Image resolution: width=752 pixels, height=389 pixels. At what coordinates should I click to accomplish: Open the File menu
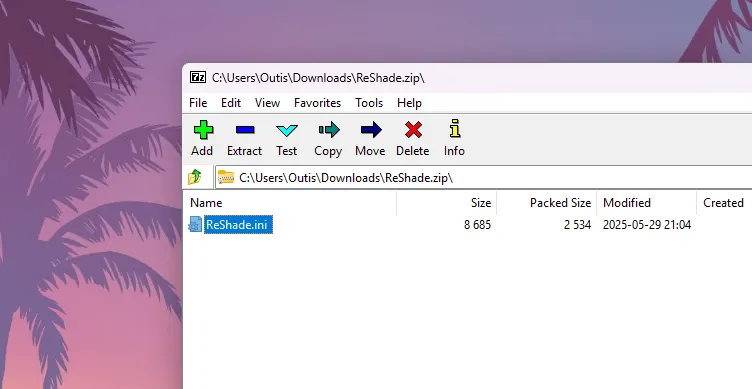tap(198, 103)
